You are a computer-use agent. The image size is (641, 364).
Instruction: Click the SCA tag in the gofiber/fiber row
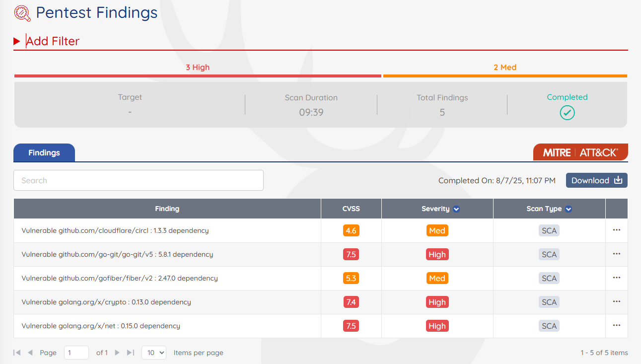549,278
